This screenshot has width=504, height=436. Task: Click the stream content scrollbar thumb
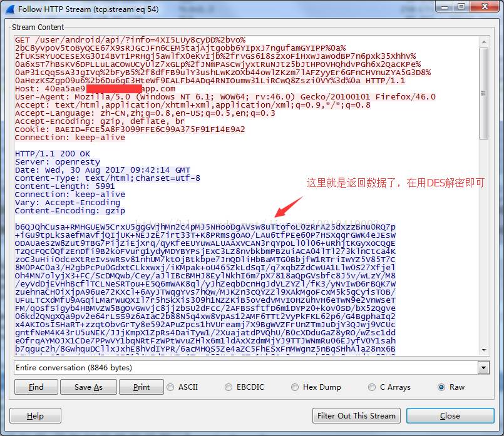pos(483,94)
